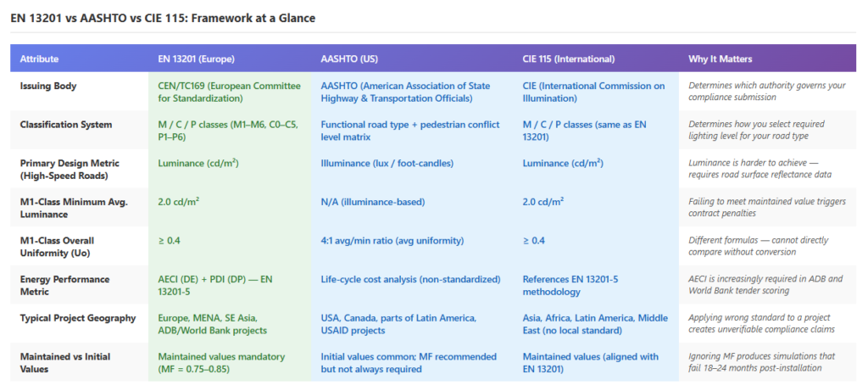Click cell 'Life-cycle cost analysis (non-standardized)'
This screenshot has height=391, width=868.
point(410,280)
